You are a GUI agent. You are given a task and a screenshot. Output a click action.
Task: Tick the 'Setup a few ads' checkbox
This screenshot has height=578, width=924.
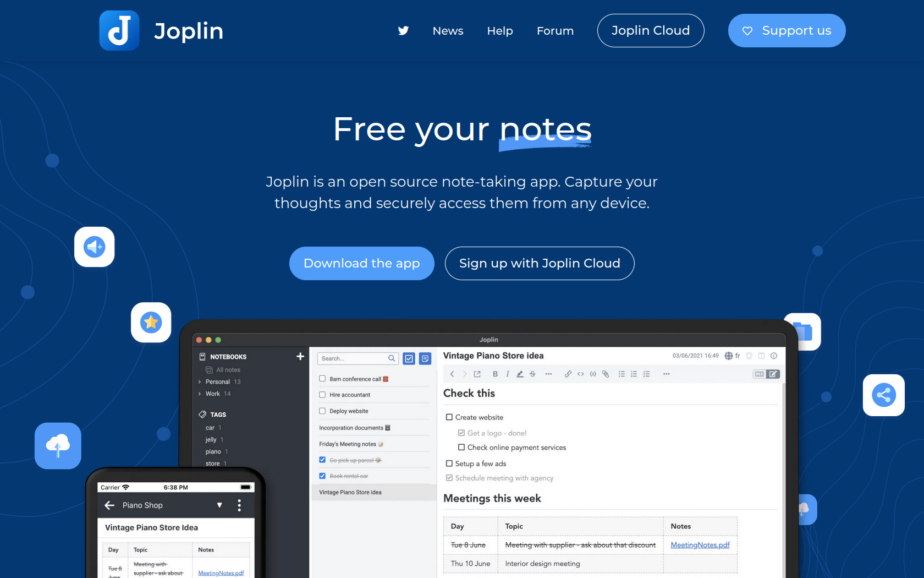coord(449,464)
